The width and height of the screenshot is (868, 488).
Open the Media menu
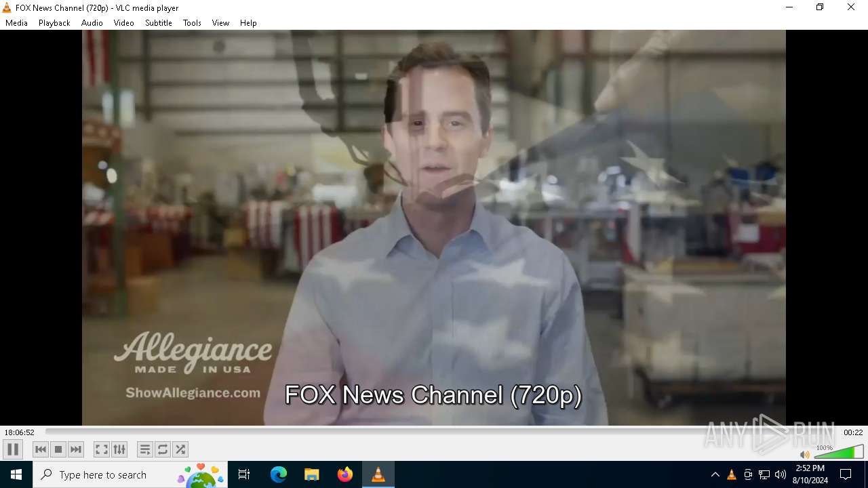coord(16,23)
